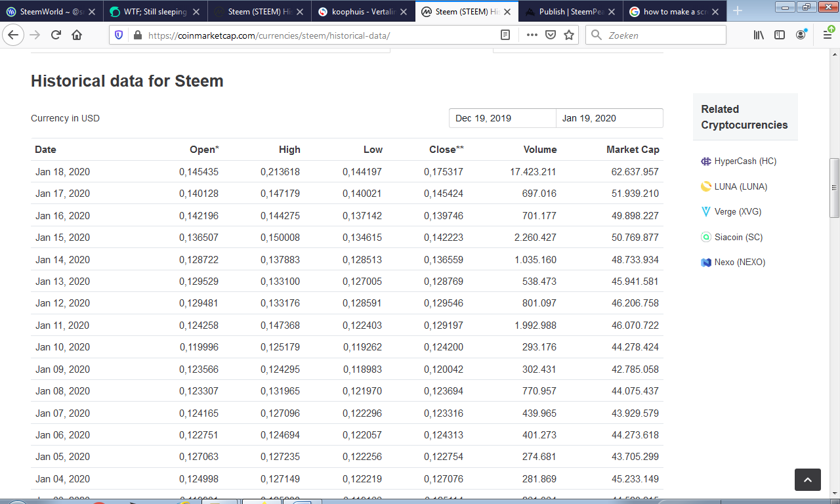Viewport: 840px width, 504px height.
Task: Open the Firefox hamburger menu
Action: (828, 35)
